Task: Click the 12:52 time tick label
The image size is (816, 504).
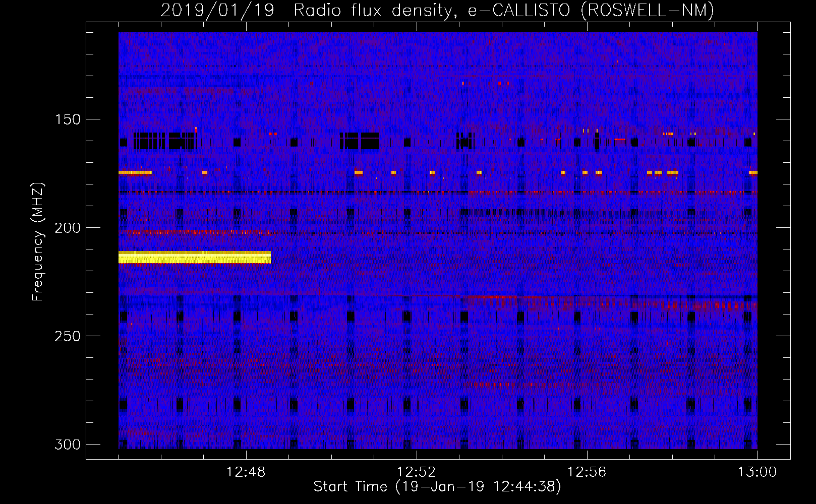Action: (416, 472)
